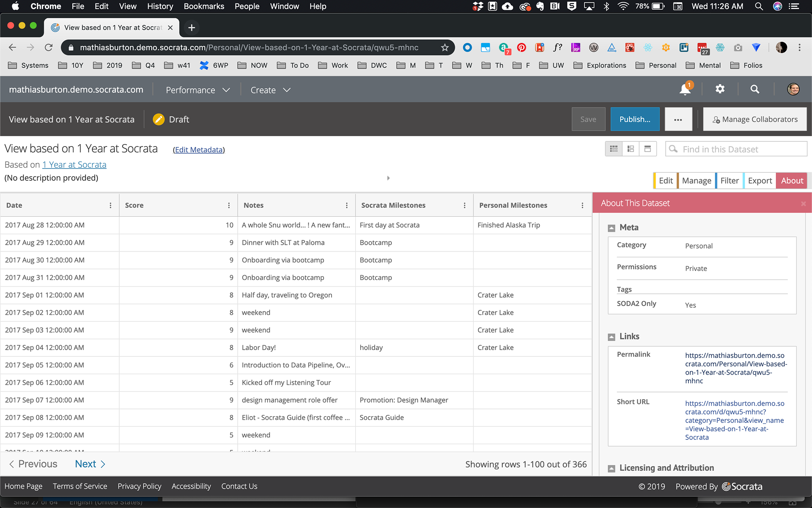Switch to the table grid view icon
The width and height of the screenshot is (812, 508).
click(614, 149)
